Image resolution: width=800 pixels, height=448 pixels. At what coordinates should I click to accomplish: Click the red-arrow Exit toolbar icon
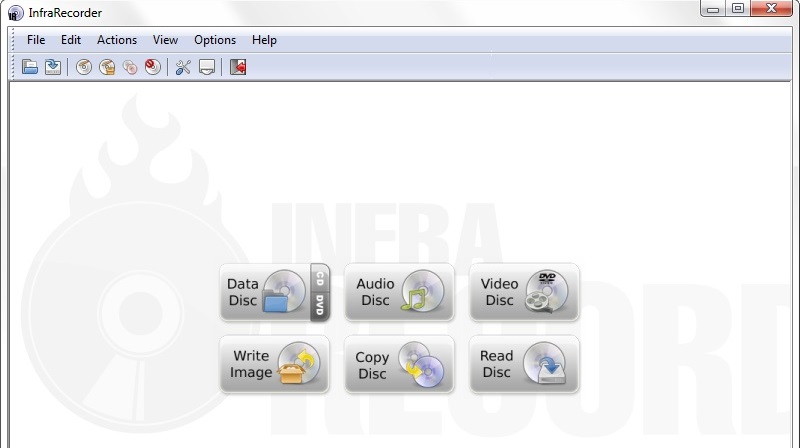(x=238, y=67)
